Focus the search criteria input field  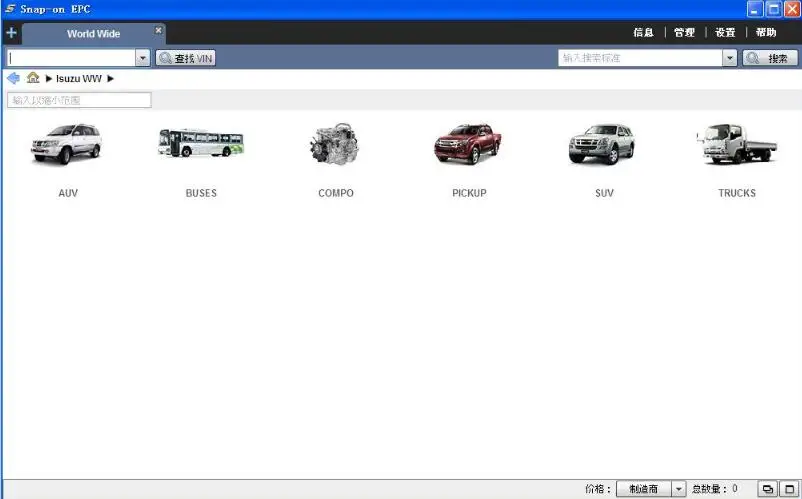pos(640,58)
